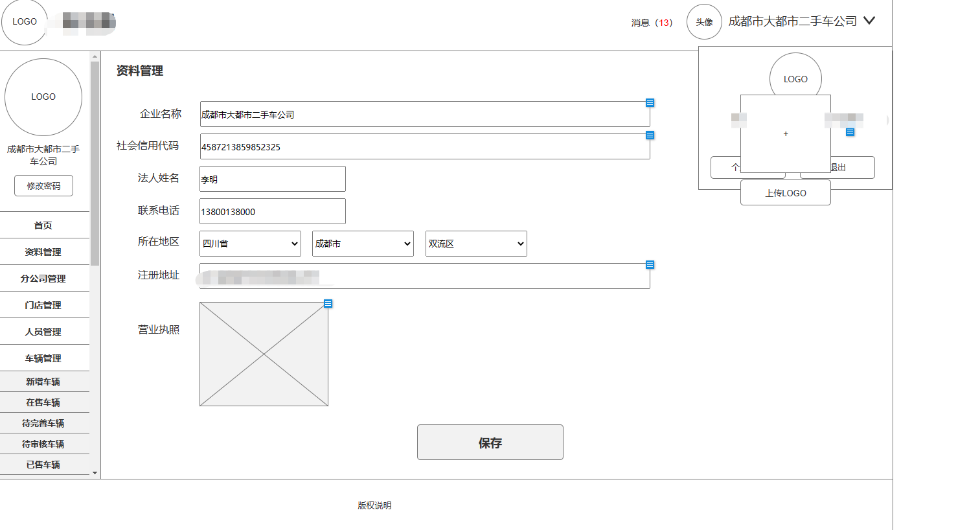Select 在售车辆 submenu item
The image size is (980, 530).
44,402
